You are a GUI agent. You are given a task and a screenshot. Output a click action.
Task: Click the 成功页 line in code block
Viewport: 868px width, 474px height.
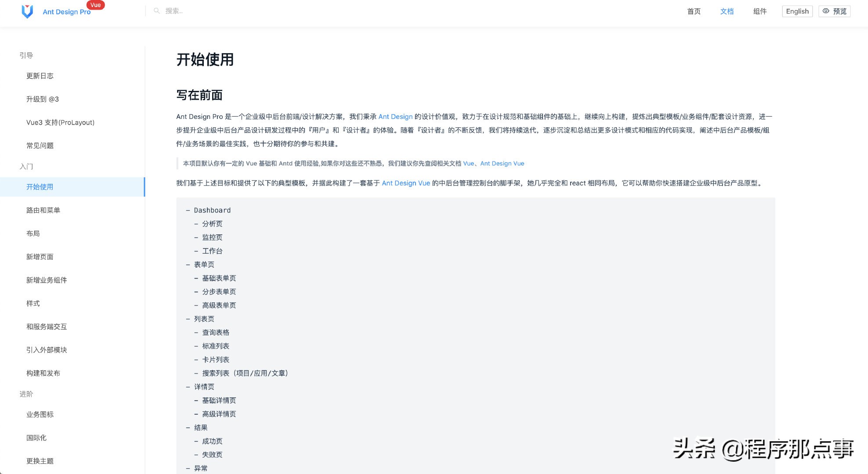tap(212, 442)
